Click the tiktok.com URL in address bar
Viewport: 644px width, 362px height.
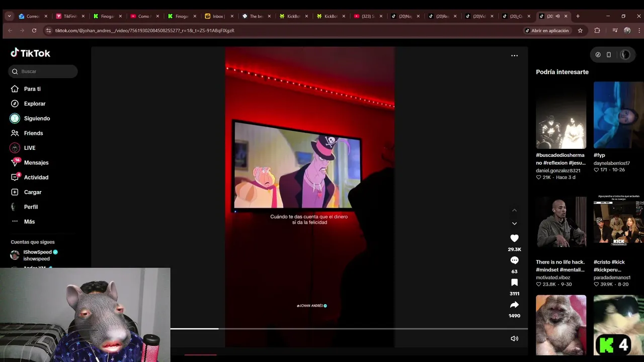(x=144, y=31)
